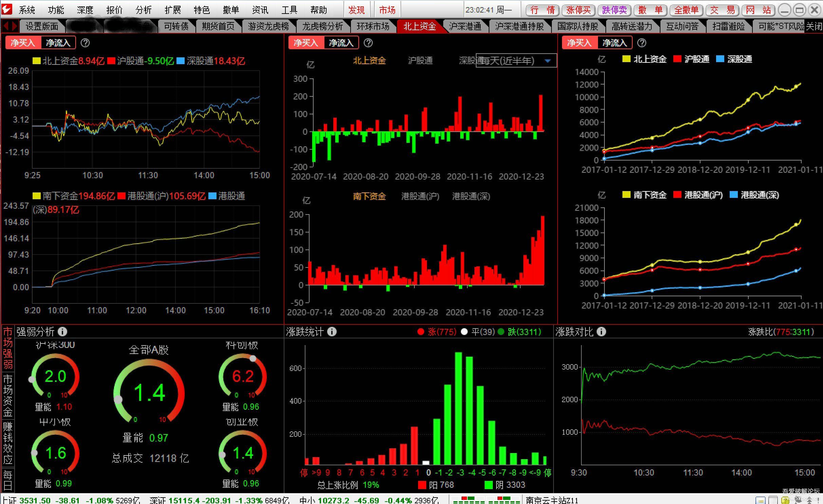Image resolution: width=823 pixels, height=504 pixels.
Task: Click the info icon next to 涨跌对比
Action: (601, 332)
